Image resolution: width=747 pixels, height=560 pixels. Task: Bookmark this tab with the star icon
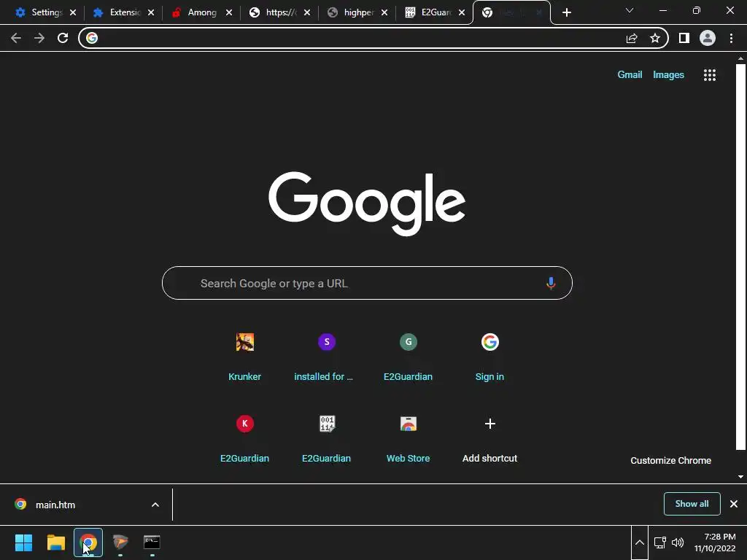pos(655,38)
